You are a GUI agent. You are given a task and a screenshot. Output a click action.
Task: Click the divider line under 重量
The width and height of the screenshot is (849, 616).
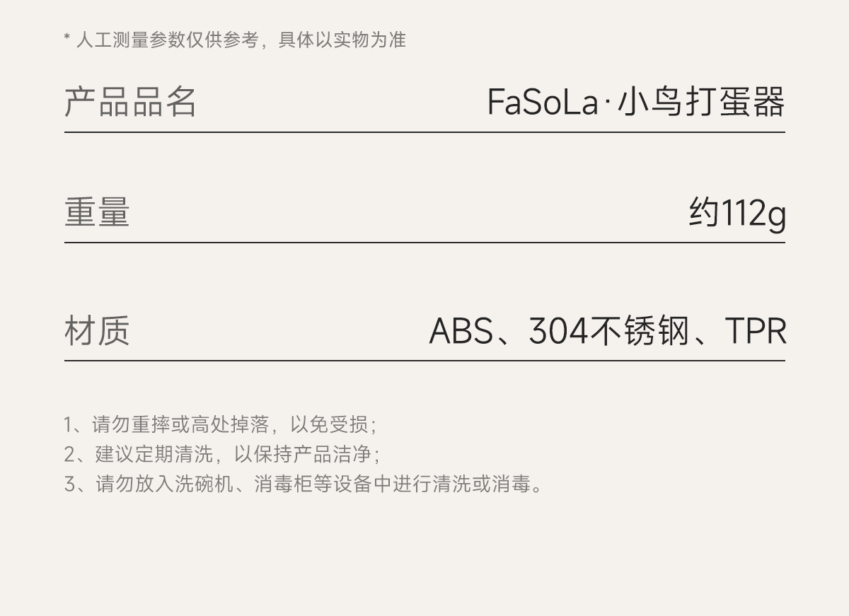pos(424,243)
